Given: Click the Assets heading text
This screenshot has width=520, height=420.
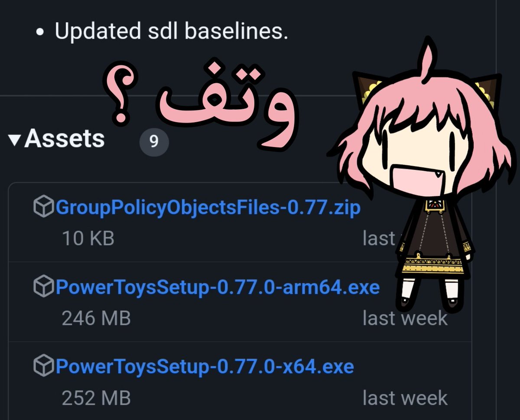Looking at the screenshot, I should tap(65, 139).
